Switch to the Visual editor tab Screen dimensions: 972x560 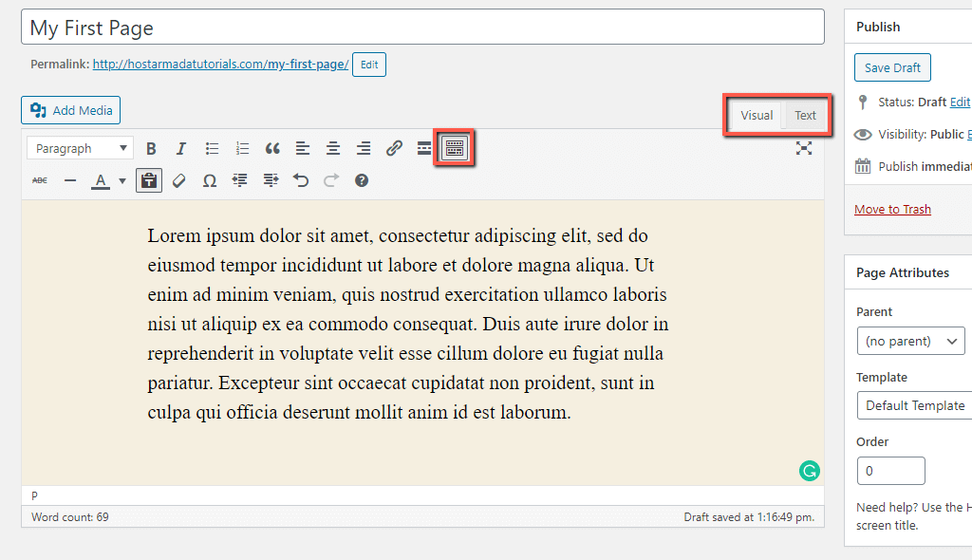point(757,116)
